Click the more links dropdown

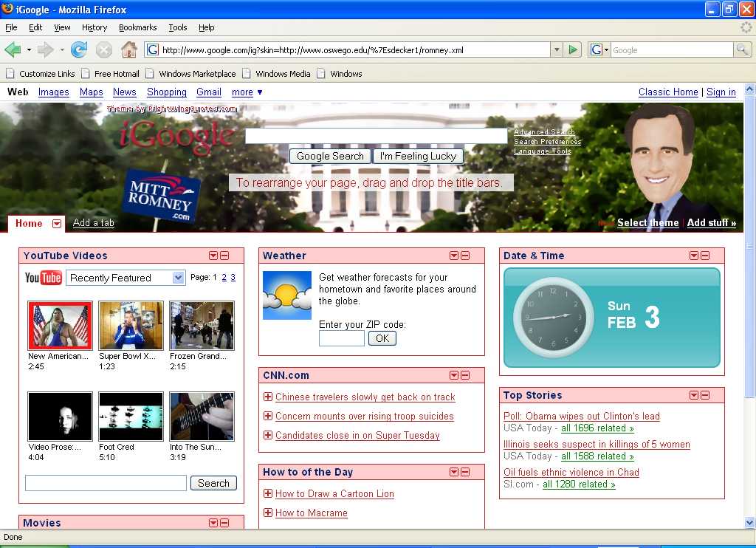pos(247,92)
